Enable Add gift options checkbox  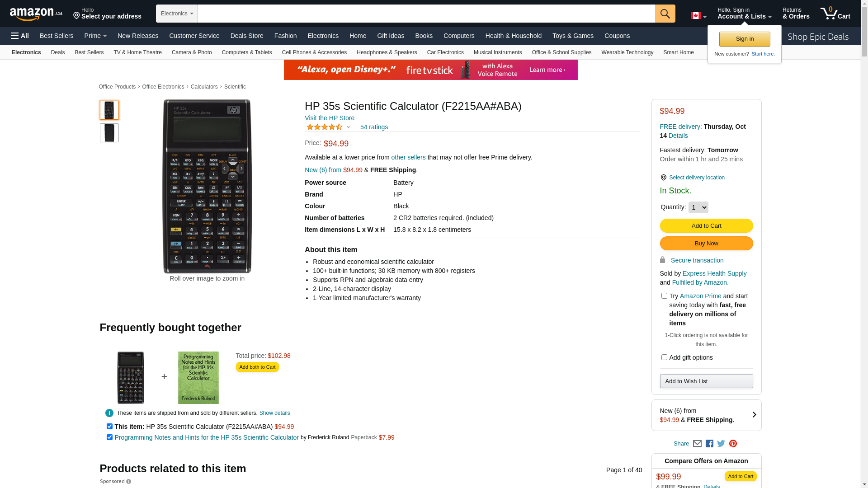click(664, 357)
